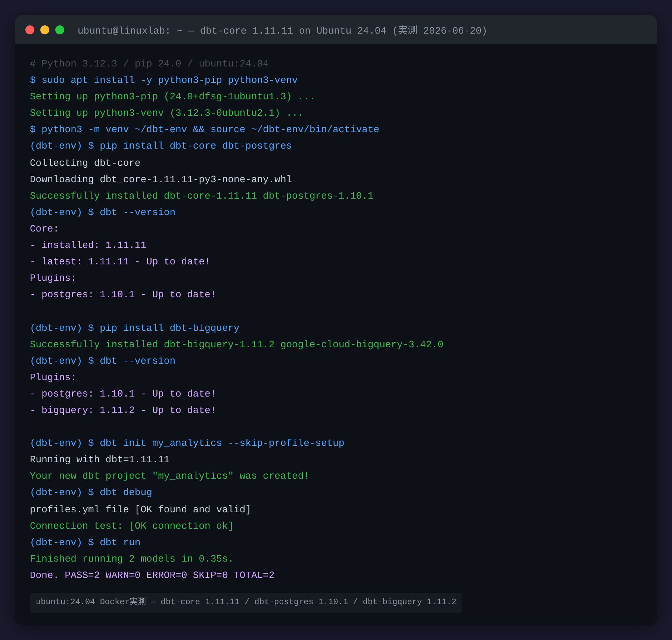Select the 'python3 -m venv ~/dbt-env' command line

tap(205, 129)
